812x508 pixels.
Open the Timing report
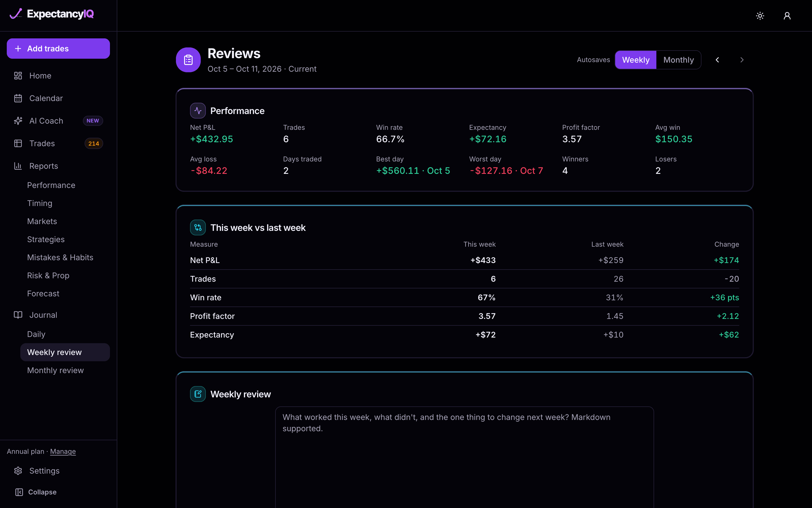[x=39, y=203]
